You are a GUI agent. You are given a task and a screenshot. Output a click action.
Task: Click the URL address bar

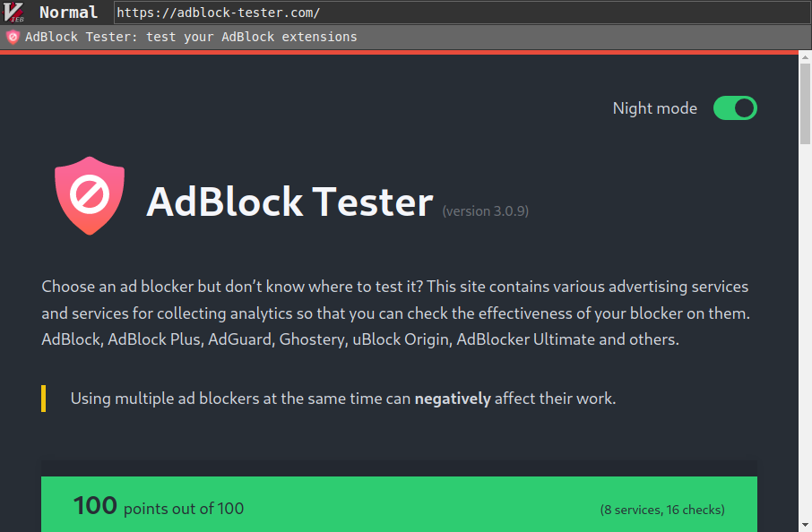(x=358, y=12)
